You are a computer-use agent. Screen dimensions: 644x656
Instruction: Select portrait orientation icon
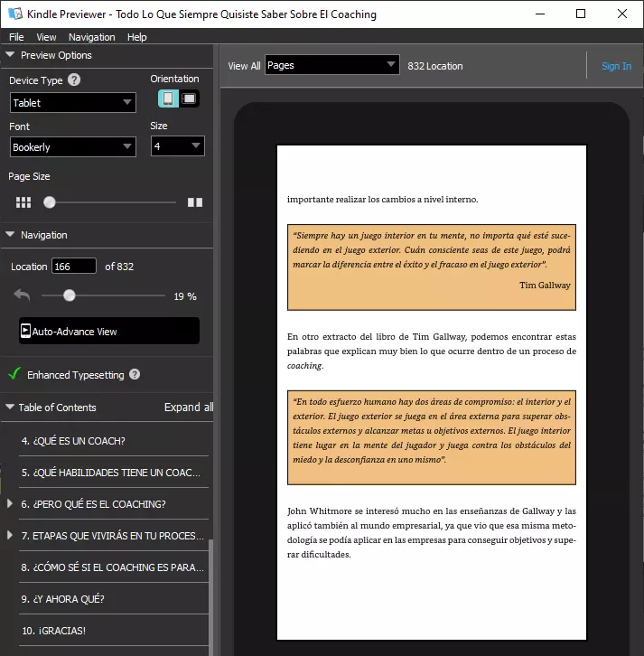(168, 98)
